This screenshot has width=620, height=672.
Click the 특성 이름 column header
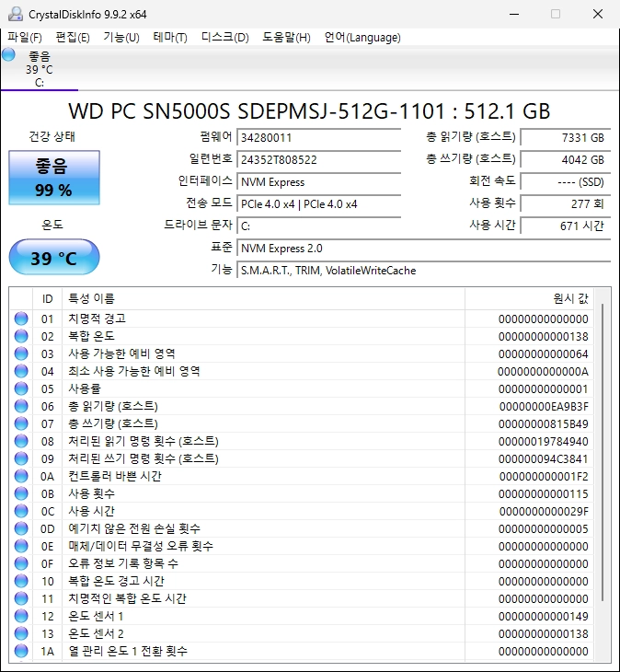coord(264,298)
